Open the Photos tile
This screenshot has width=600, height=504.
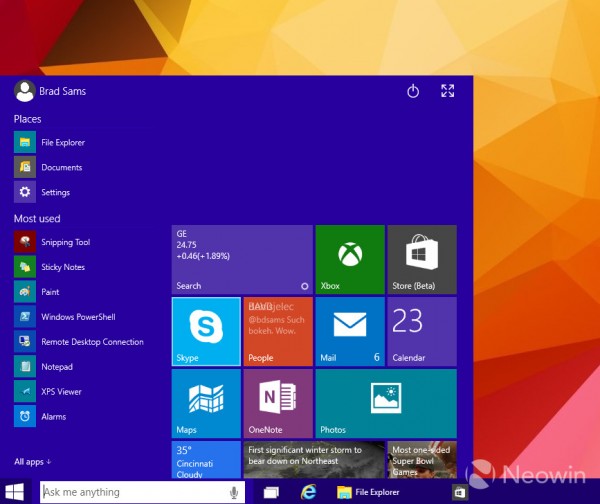point(385,403)
